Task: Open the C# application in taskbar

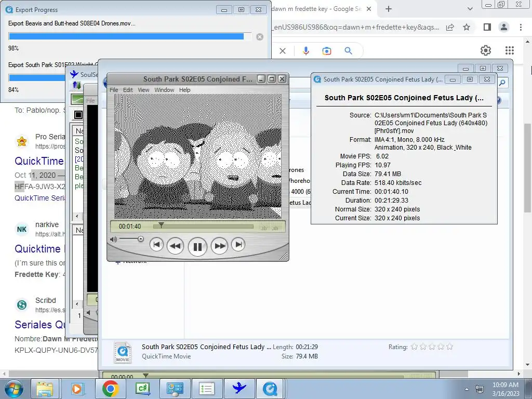Action: 142,389
